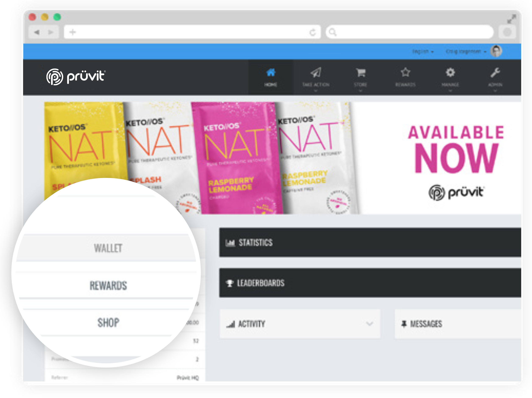Click the round button beside the search field
The image size is (532, 398).
507,32
